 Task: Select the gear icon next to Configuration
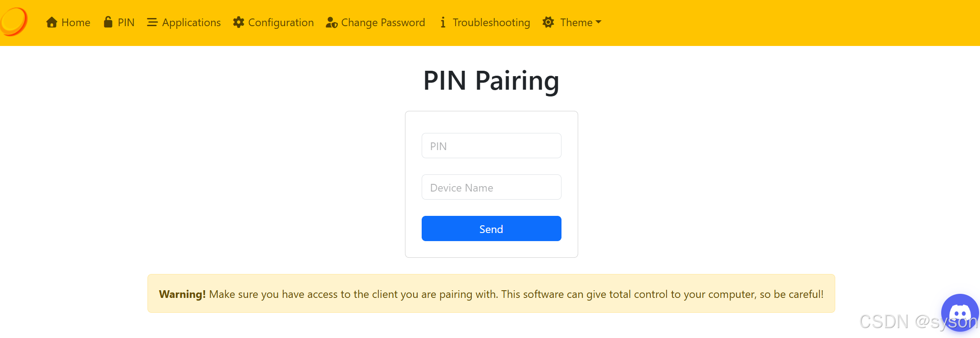tap(238, 22)
